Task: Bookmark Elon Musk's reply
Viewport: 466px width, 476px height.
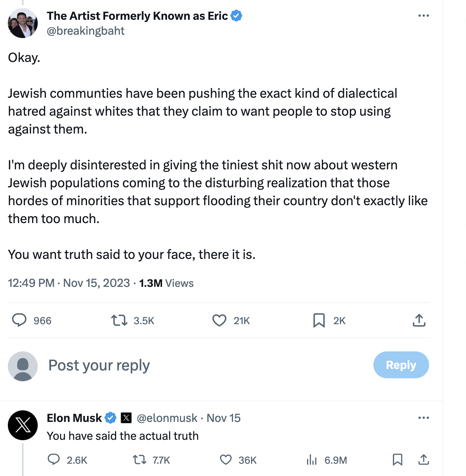Action: coord(397,460)
